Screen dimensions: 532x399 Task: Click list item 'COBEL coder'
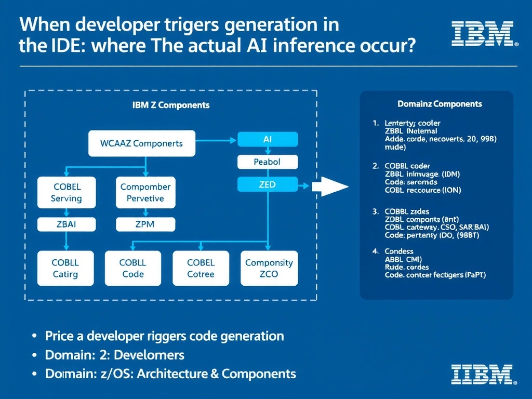click(407, 166)
